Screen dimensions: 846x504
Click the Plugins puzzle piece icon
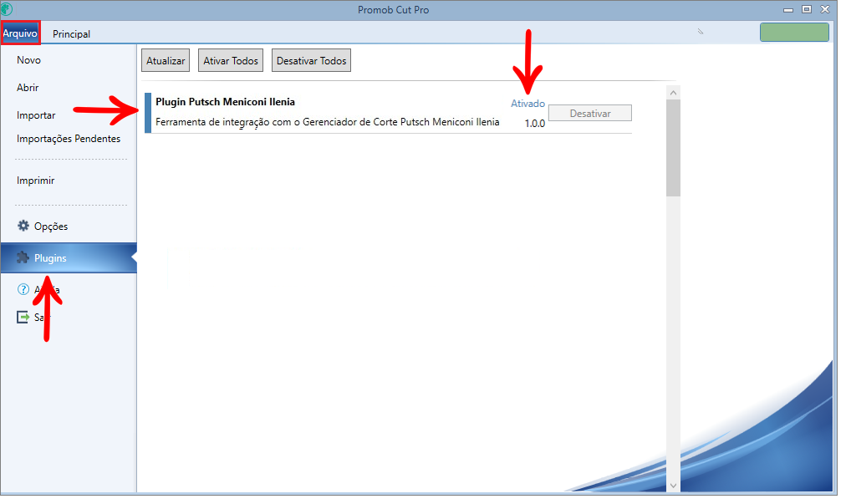(x=23, y=257)
